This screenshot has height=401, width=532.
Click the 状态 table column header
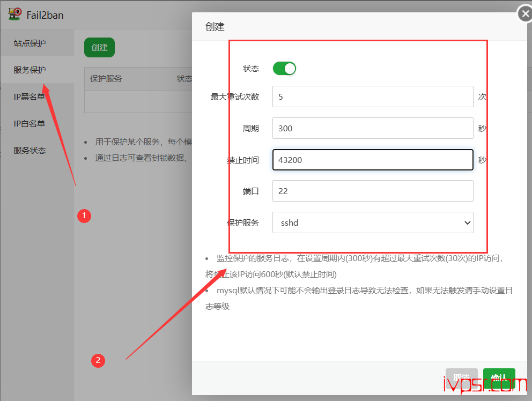point(184,79)
